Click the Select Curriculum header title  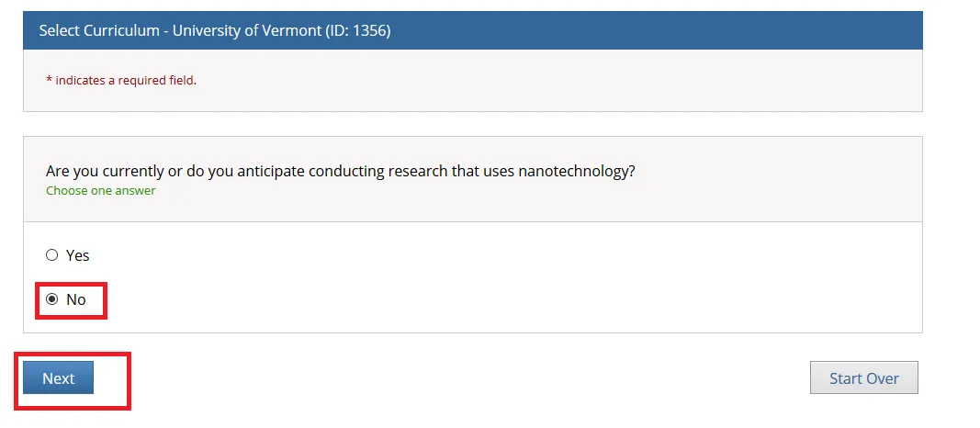[214, 31]
